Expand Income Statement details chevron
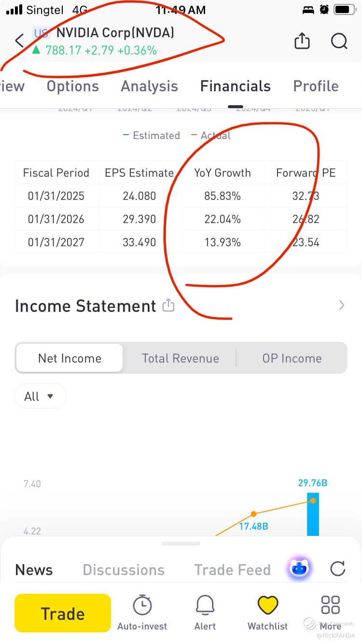Image resolution: width=362 pixels, height=644 pixels. coord(341,305)
